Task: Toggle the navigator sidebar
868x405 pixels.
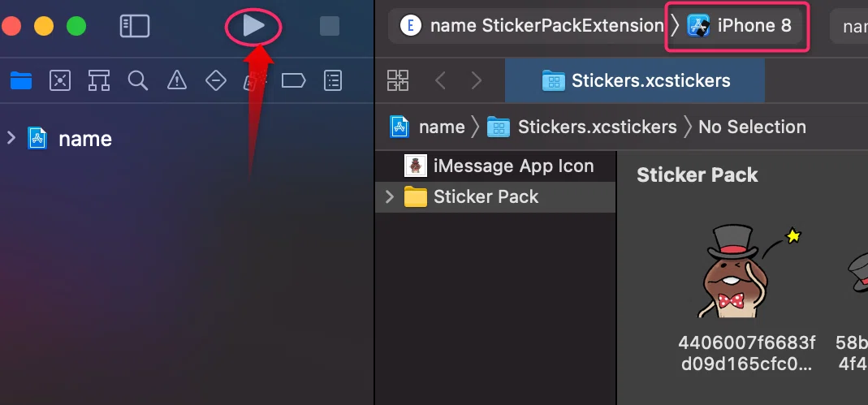Action: [x=135, y=26]
